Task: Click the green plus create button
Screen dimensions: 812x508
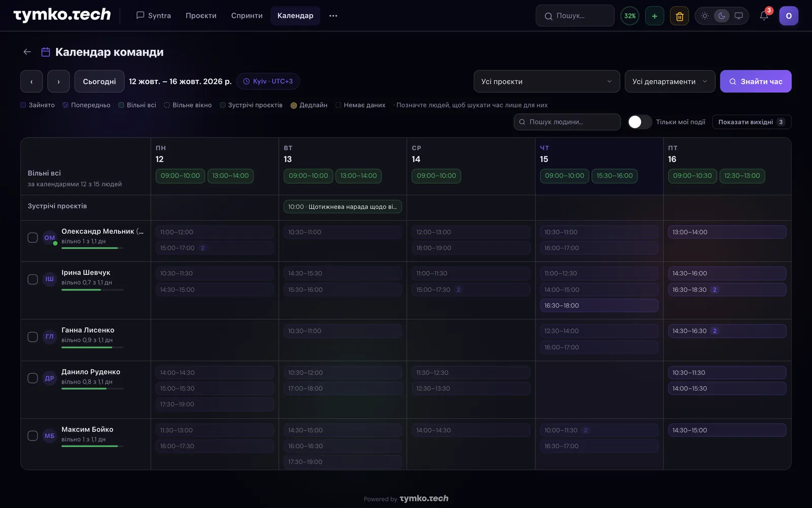Action: [x=655, y=16]
